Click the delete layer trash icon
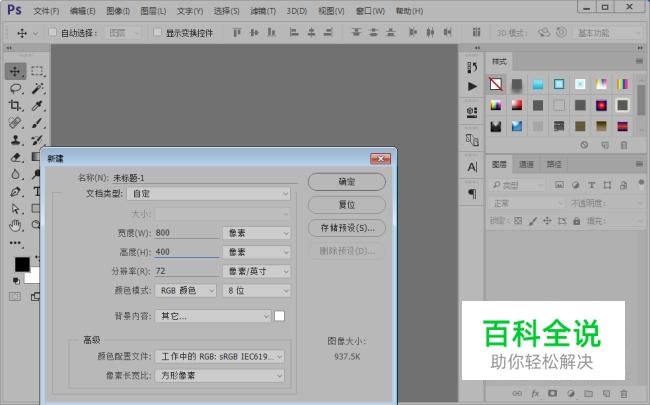This screenshot has height=405, width=650. (x=623, y=393)
